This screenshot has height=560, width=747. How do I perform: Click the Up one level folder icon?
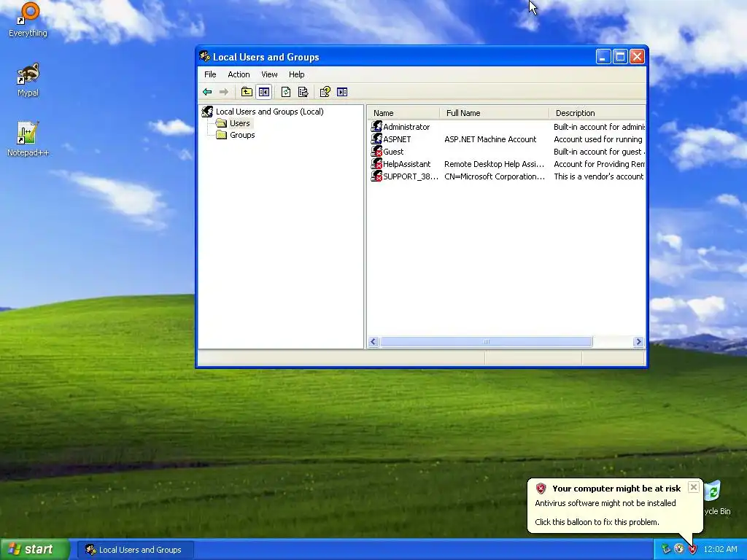pyautogui.click(x=247, y=92)
